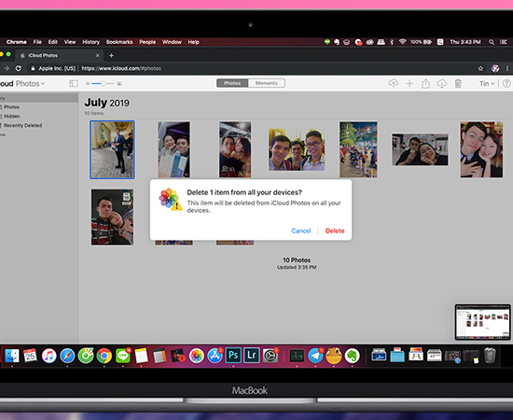Image resolution: width=513 pixels, height=420 pixels.
Task: Open the Trash in the dock
Action: pyautogui.click(x=490, y=356)
